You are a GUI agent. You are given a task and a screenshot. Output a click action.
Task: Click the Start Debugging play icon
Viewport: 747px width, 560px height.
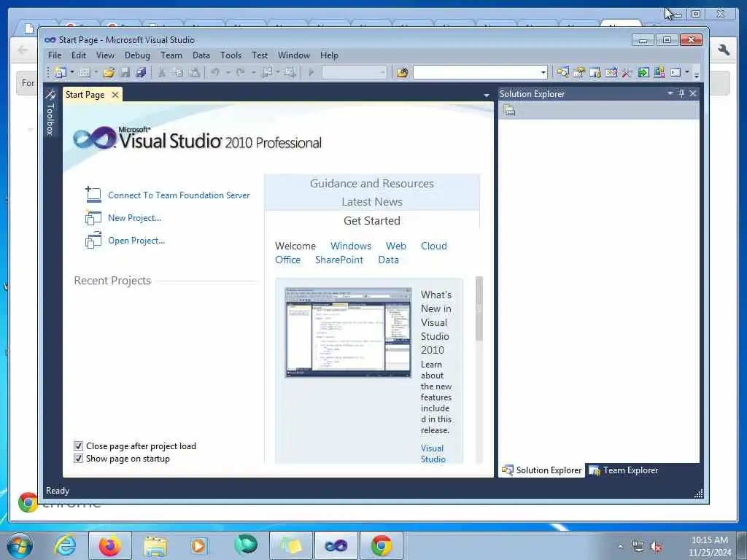point(311,72)
